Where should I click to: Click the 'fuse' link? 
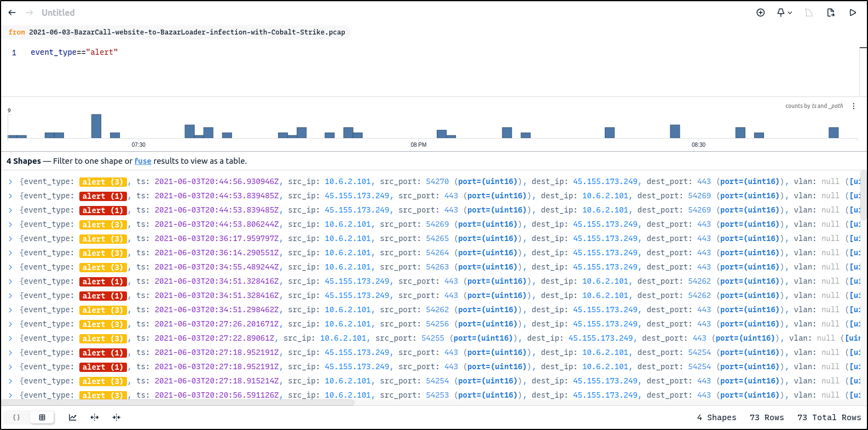pos(143,161)
